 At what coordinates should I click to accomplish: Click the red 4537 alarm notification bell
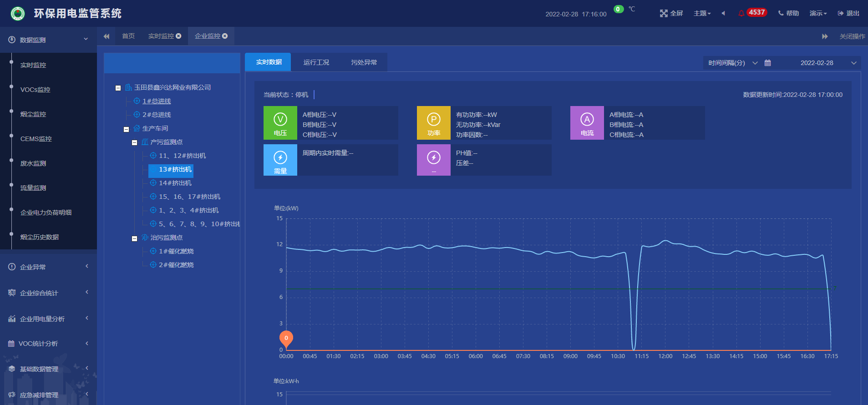752,13
